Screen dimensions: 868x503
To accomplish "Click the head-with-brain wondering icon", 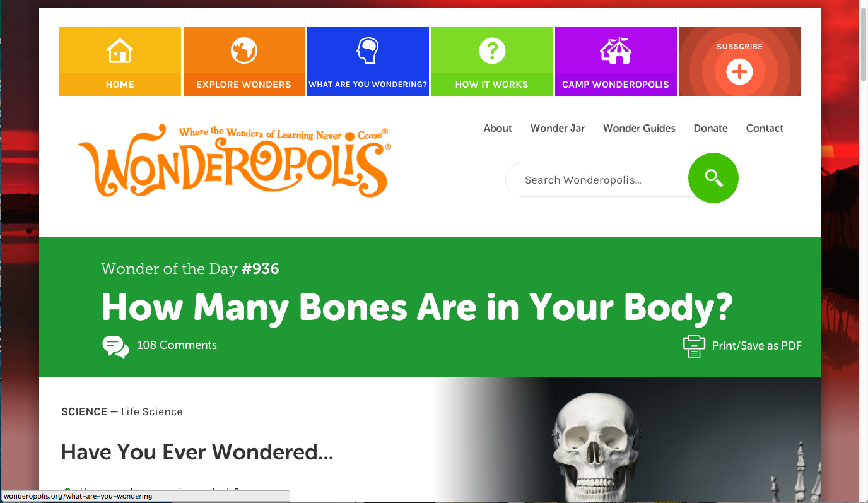I will [x=367, y=50].
